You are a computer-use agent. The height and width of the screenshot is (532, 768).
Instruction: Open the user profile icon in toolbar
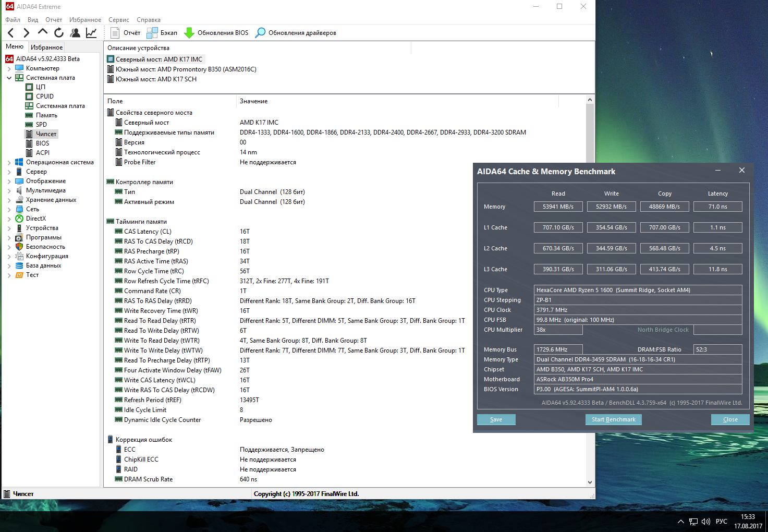(75, 33)
